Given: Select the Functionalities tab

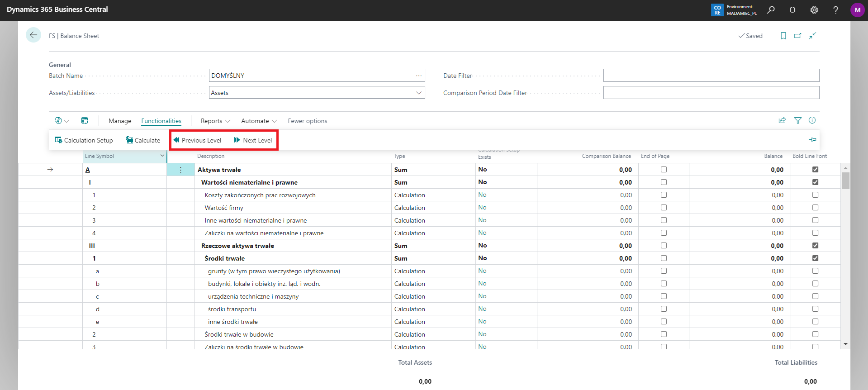Looking at the screenshot, I should point(161,121).
